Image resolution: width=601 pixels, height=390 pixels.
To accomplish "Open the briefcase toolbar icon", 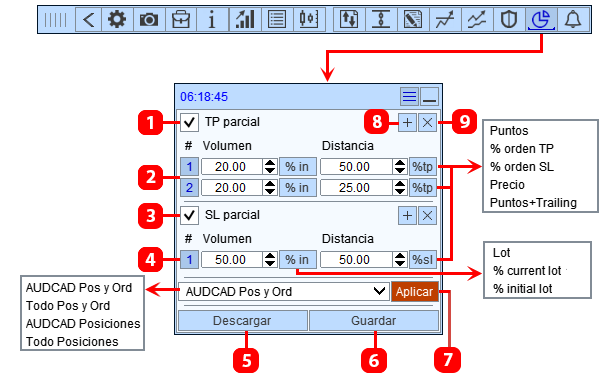I will pyautogui.click(x=181, y=19).
